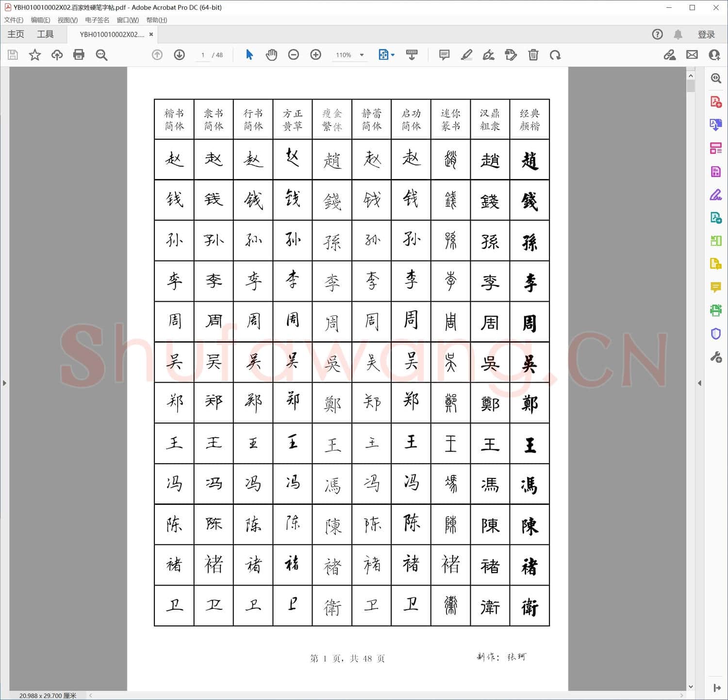The image size is (728, 700).
Task: Click the share with others icon
Action: 714,55
